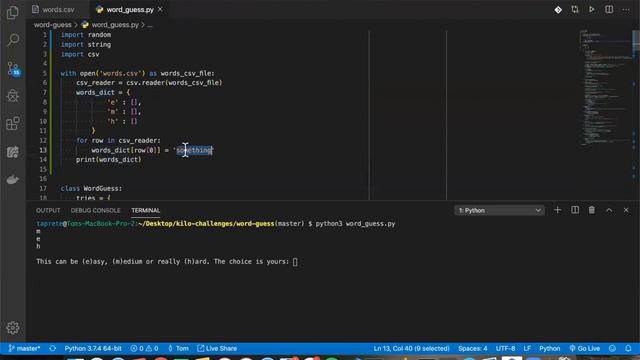Click Ln 13, Col 40 cursor position
Screen dimensions: 640x360
click(411, 348)
